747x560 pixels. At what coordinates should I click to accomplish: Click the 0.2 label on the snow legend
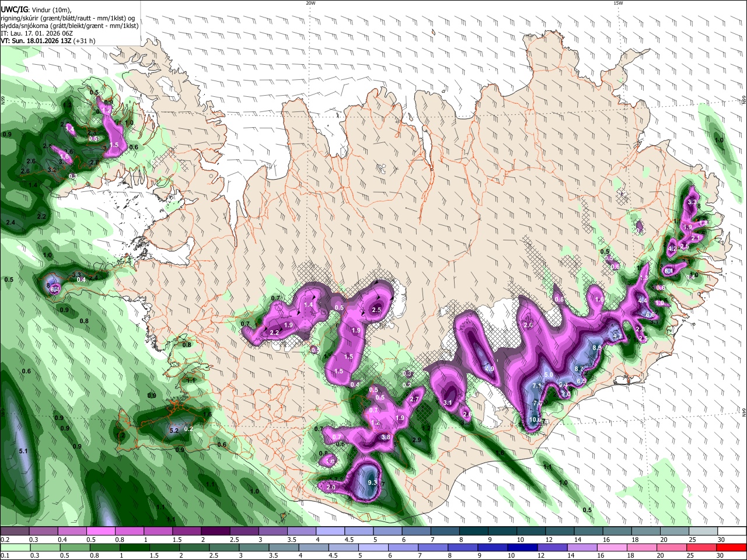(5, 540)
